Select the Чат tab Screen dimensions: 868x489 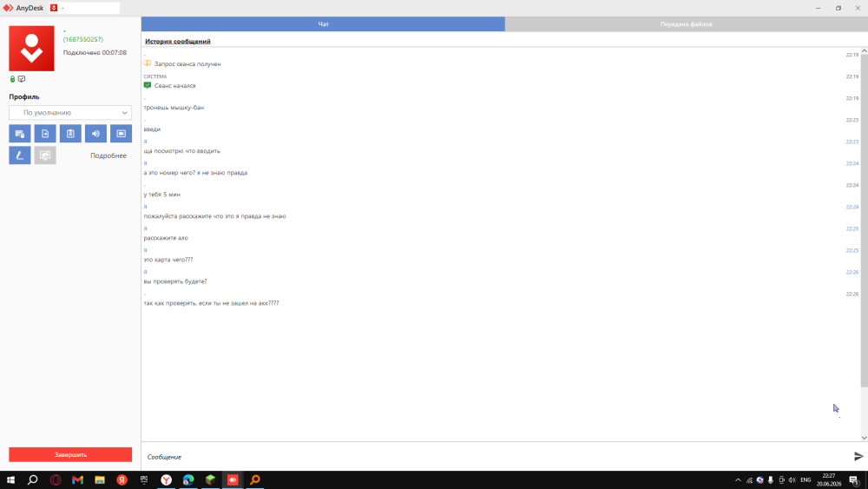tap(323, 23)
